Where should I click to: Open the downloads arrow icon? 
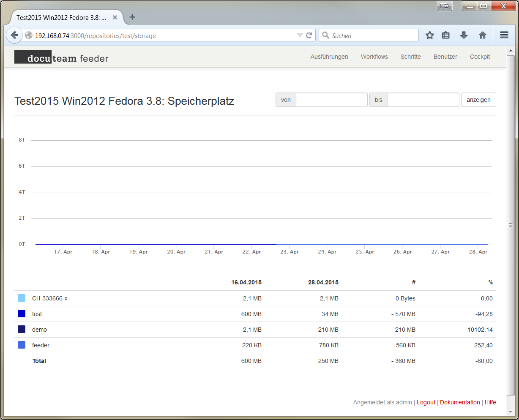click(464, 35)
